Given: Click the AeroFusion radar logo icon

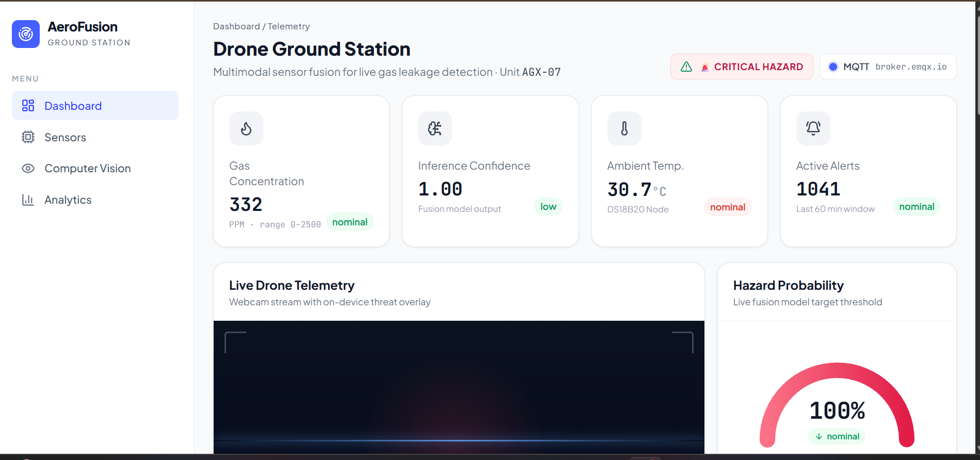Looking at the screenshot, I should pyautogui.click(x=26, y=34).
